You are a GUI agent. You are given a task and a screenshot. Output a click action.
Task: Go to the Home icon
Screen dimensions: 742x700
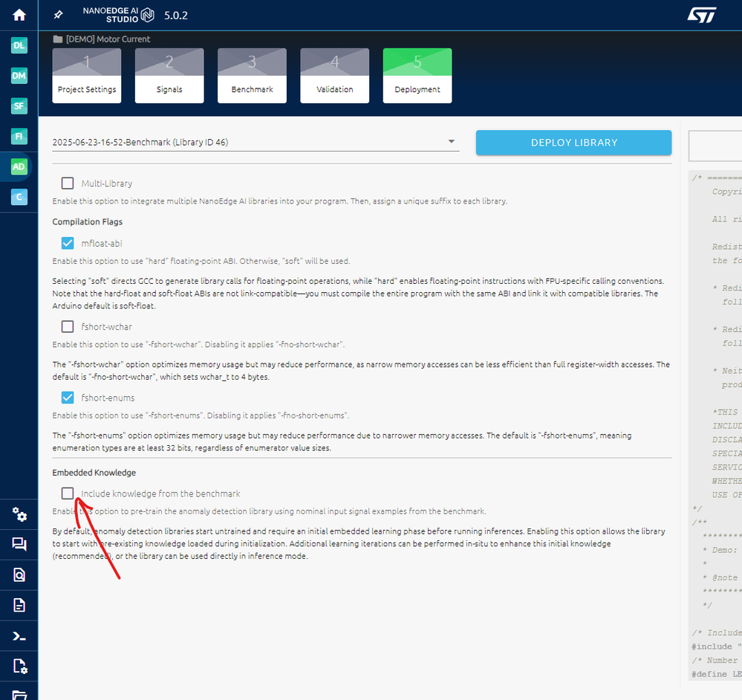pyautogui.click(x=19, y=15)
